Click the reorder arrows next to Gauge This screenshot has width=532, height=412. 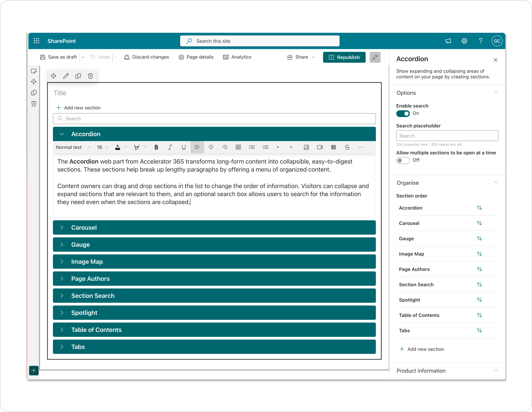pos(479,238)
